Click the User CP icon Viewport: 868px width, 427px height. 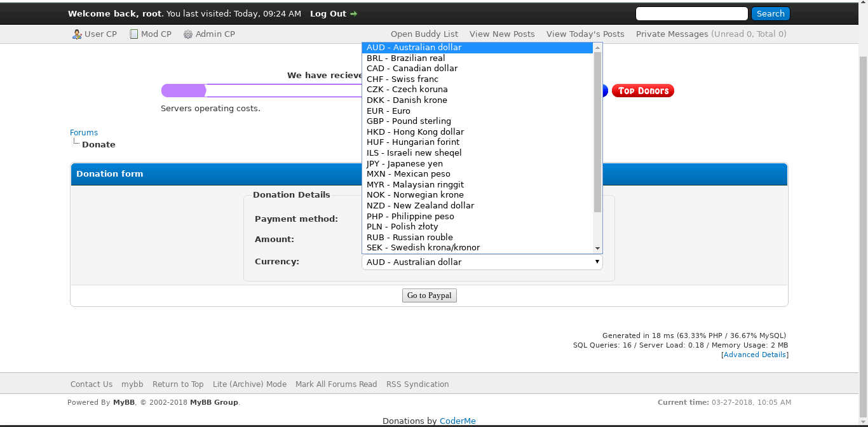tap(77, 34)
